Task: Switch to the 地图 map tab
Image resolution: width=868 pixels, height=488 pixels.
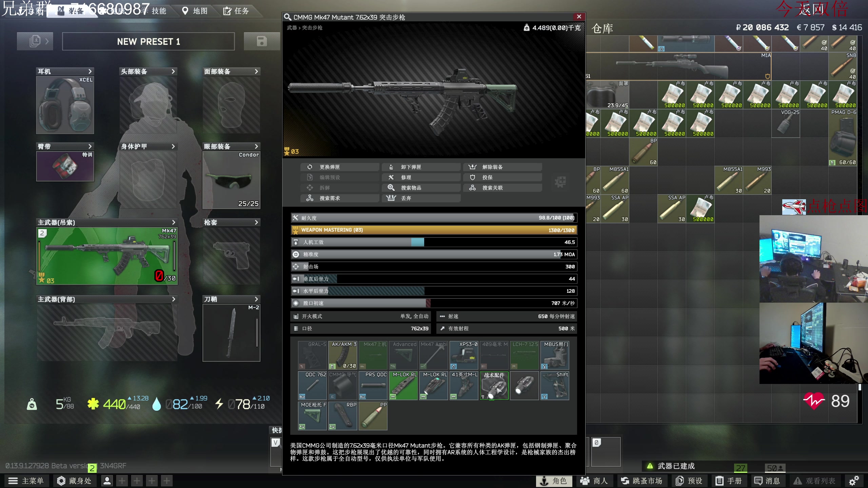Action: click(195, 11)
